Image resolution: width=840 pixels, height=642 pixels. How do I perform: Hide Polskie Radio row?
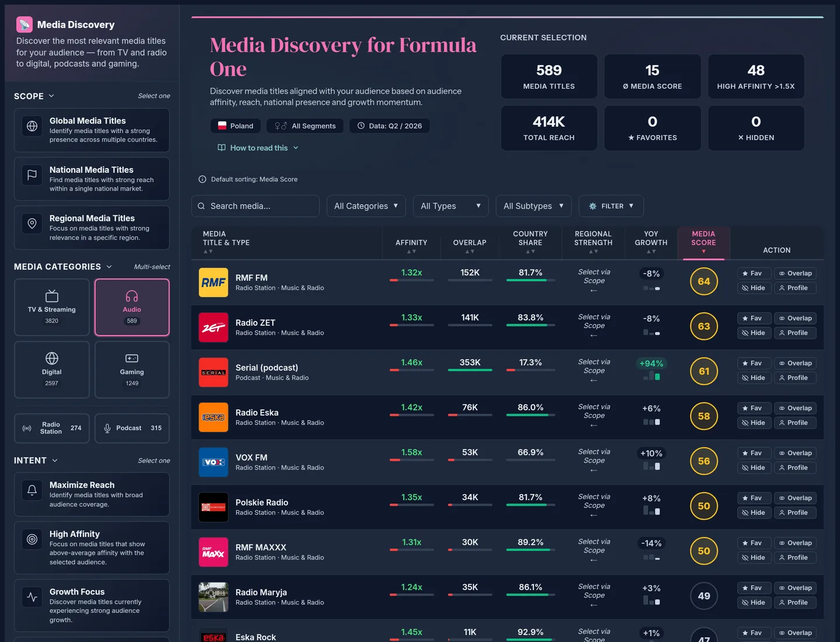point(754,512)
